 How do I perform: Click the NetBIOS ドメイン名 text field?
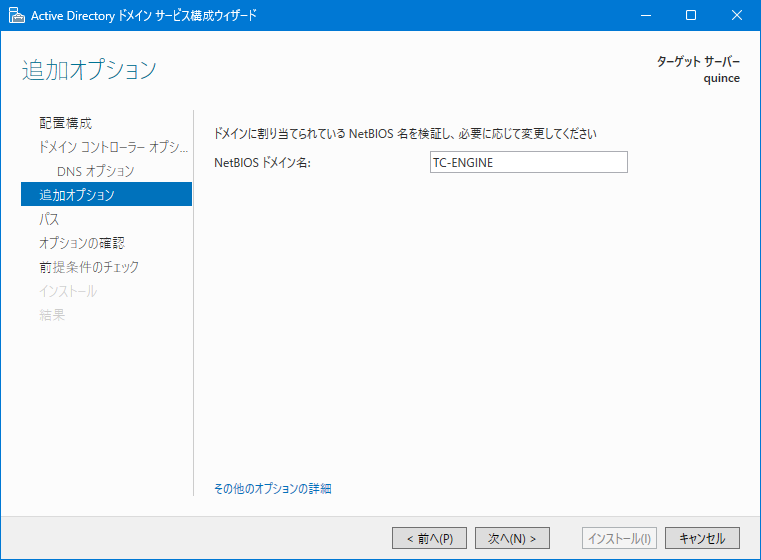click(x=527, y=162)
